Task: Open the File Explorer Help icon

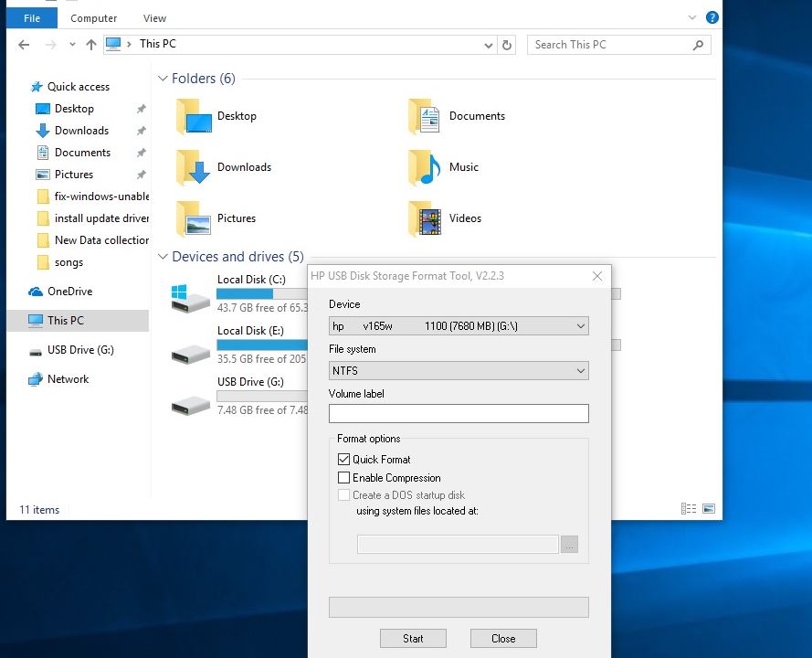Action: (712, 17)
